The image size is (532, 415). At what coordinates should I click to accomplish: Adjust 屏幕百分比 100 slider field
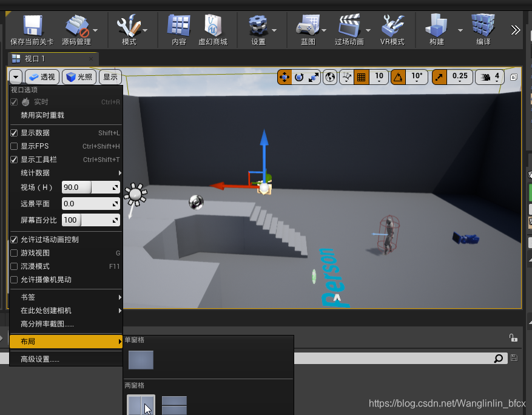click(x=91, y=220)
